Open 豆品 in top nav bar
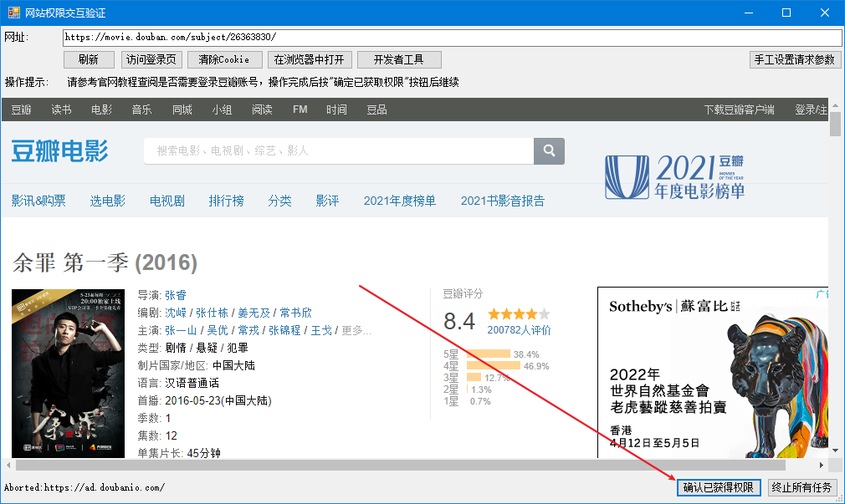This screenshot has height=504, width=845. pos(376,109)
